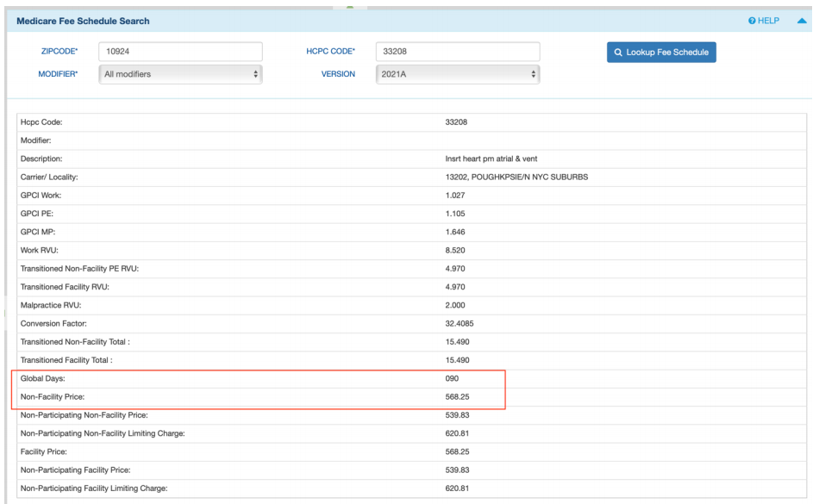Click the Description value 'Insrt heart pm atrial & vent'
Viewport: 819px width, 504px height.
coord(485,159)
